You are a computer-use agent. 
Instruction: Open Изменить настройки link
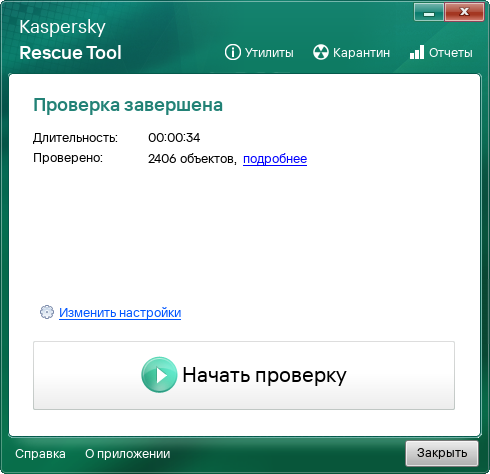coord(120,313)
